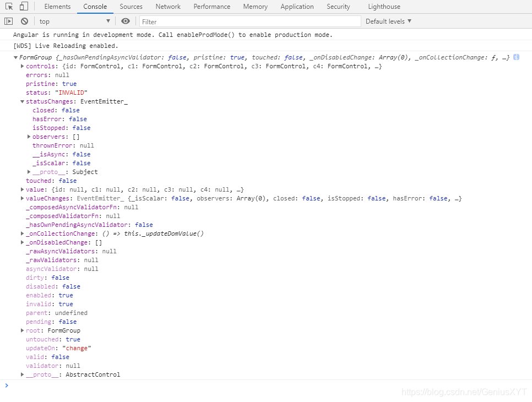View the Security tab

click(x=338, y=7)
